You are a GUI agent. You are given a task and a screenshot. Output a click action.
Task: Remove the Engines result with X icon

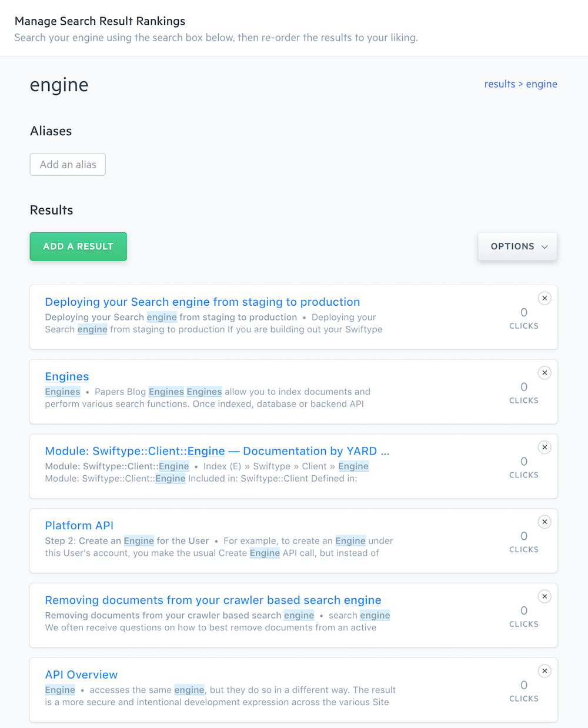coord(545,373)
